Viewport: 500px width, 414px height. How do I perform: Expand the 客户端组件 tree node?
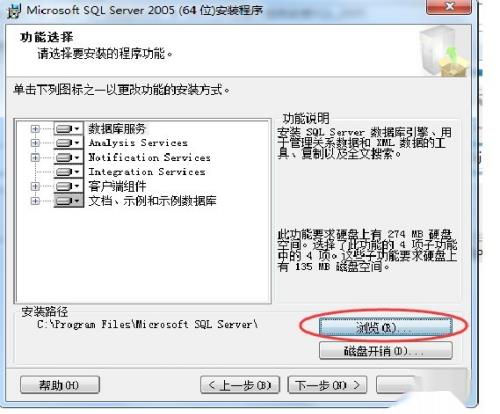click(35, 186)
